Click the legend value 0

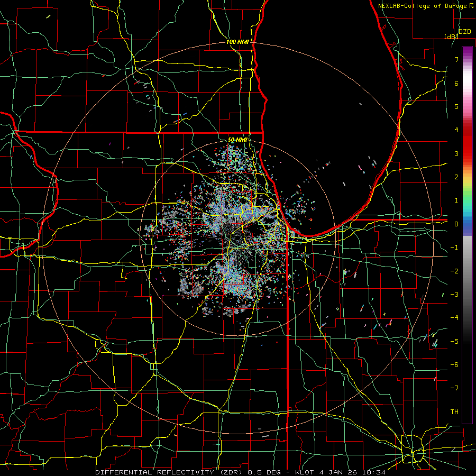click(456, 224)
